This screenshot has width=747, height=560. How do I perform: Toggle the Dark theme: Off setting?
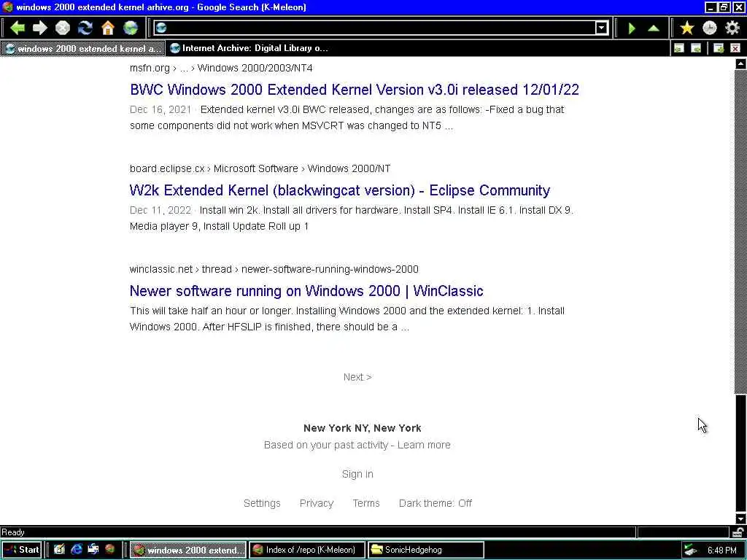(x=436, y=503)
